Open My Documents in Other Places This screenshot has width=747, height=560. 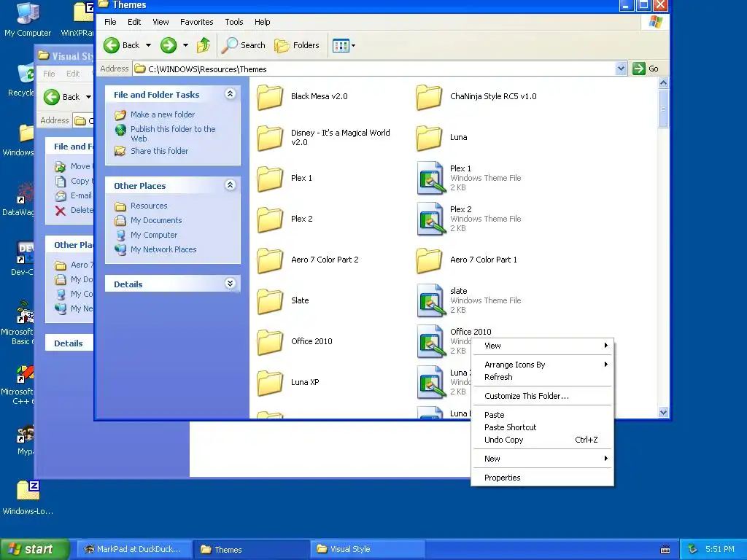tap(156, 220)
